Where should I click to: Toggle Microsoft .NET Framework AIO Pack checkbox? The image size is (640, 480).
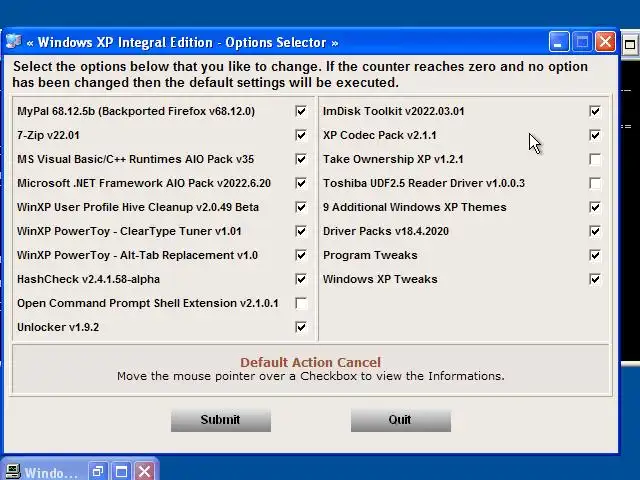pyautogui.click(x=301, y=183)
